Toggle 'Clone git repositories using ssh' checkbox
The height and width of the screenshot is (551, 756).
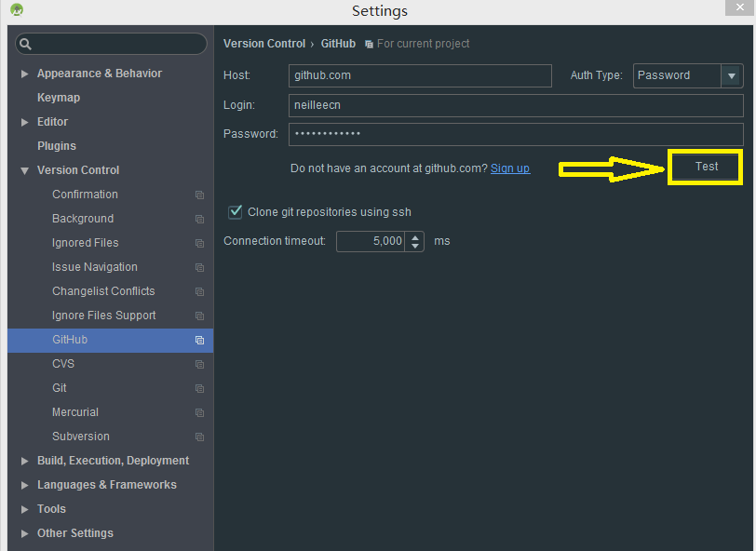235,211
